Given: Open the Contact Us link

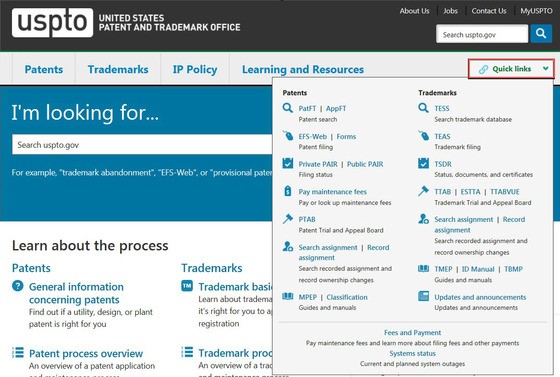Looking at the screenshot, I should click(489, 11).
